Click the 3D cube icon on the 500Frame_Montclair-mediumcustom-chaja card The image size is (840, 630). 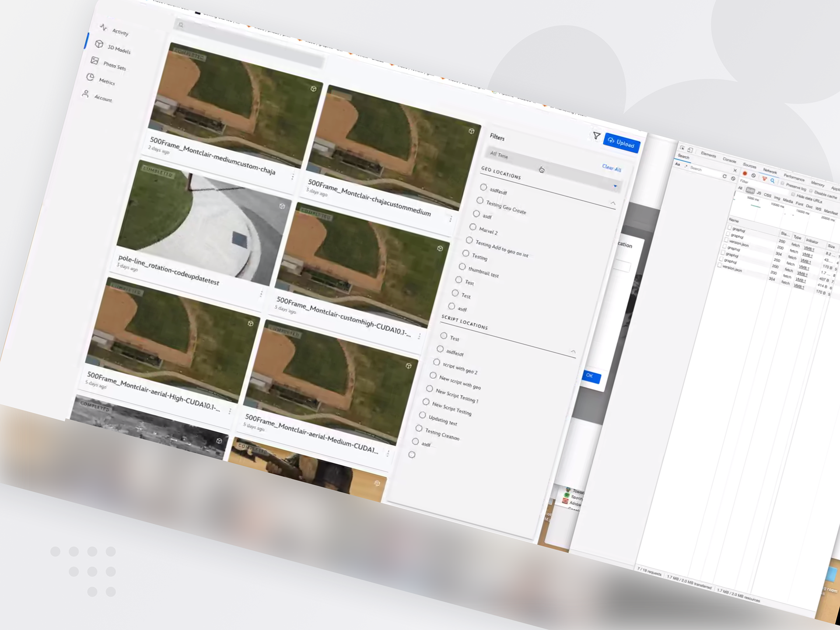(x=314, y=89)
